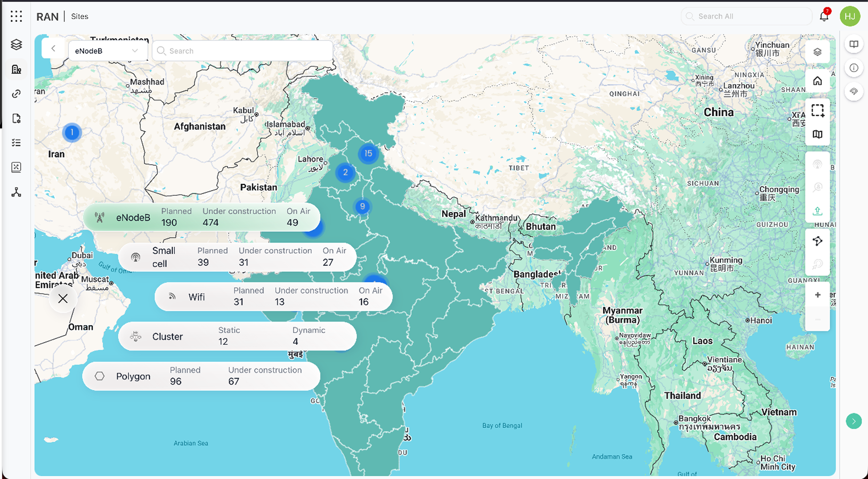Open notifications bell with red badge
Viewport: 868px width, 479px height.
824,16
